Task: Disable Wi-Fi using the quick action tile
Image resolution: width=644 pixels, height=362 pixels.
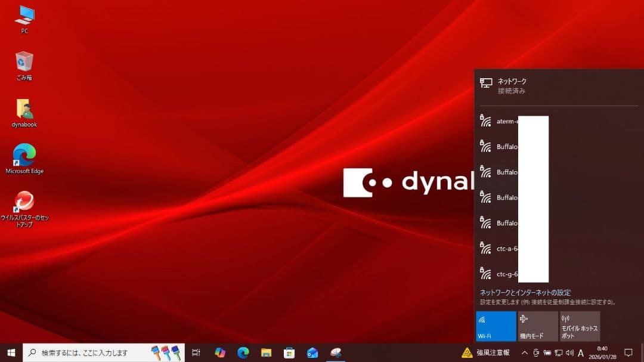Action: click(495, 326)
